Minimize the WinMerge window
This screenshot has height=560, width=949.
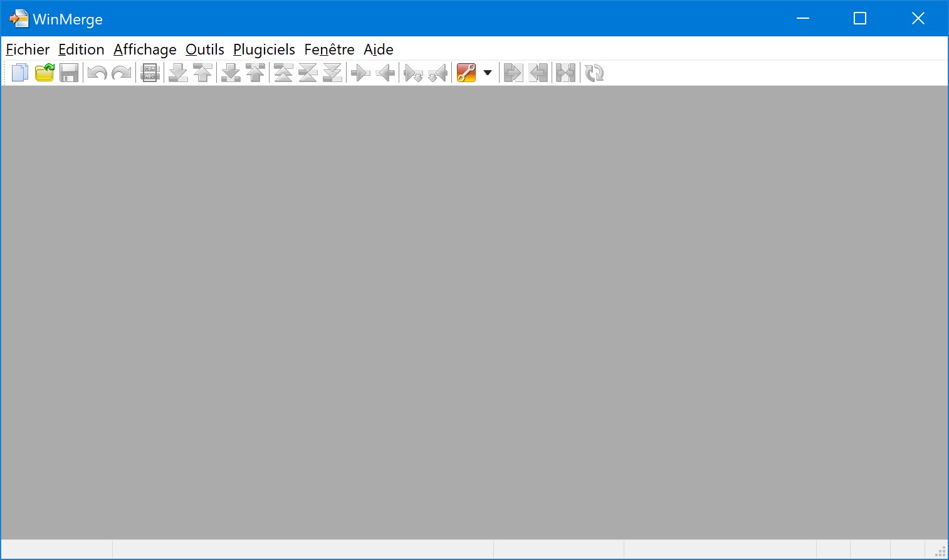(x=803, y=19)
